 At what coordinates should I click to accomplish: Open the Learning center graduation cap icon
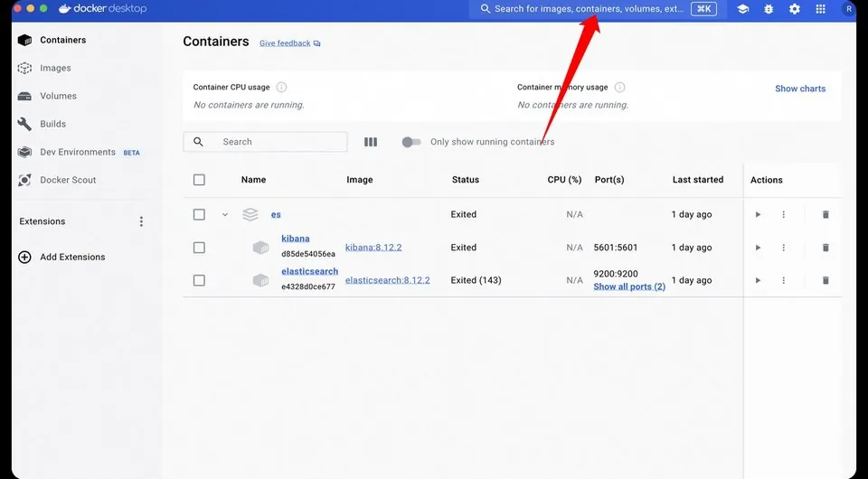pos(742,9)
